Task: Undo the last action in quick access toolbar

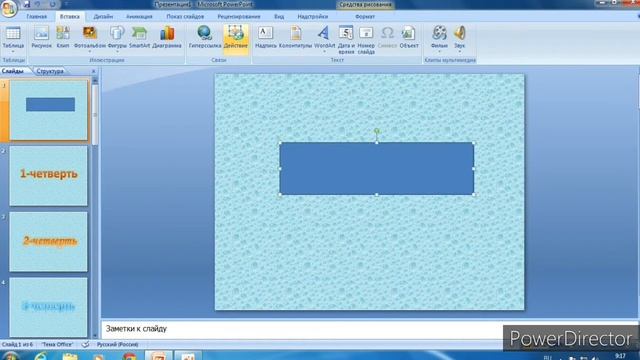Action: [x=39, y=4]
